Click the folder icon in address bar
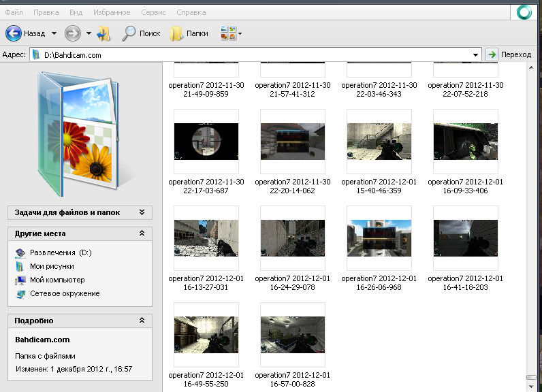Screen dimensions: 542x392 pyautogui.click(x=36, y=55)
